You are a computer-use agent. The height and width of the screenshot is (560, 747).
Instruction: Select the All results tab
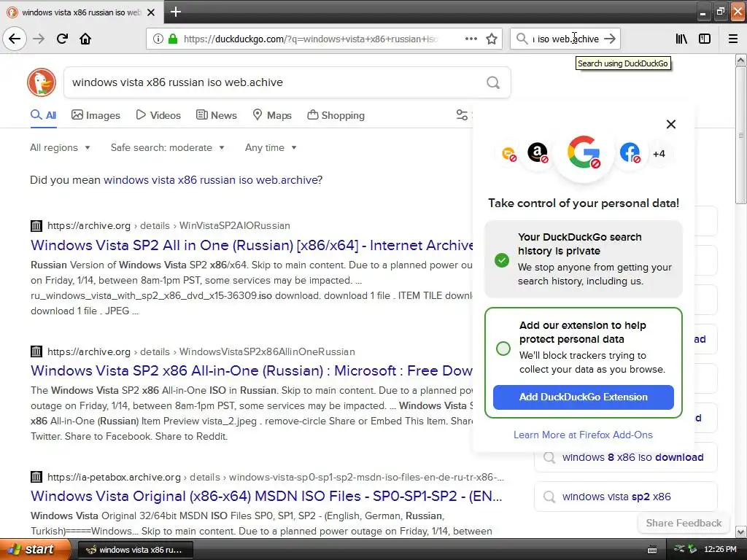[x=43, y=115]
